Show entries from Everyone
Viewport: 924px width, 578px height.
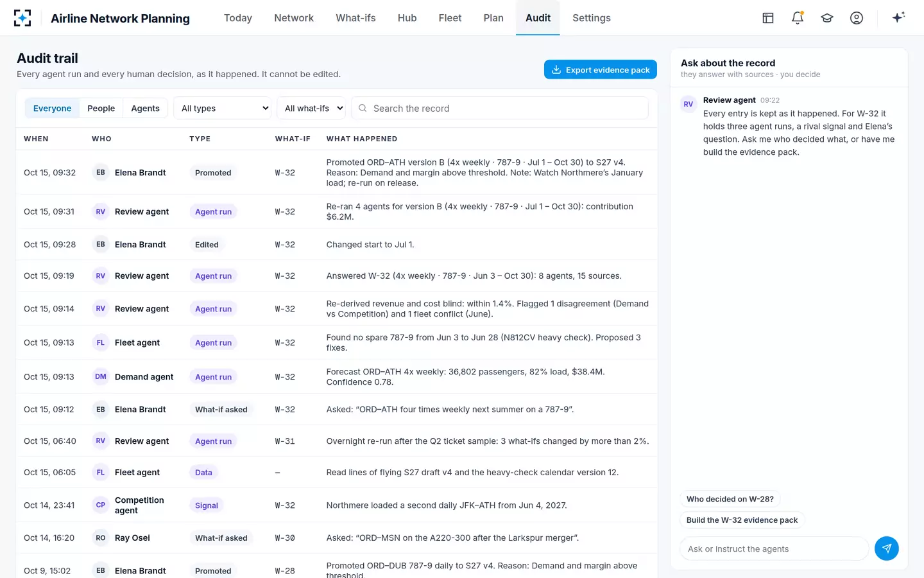click(52, 108)
